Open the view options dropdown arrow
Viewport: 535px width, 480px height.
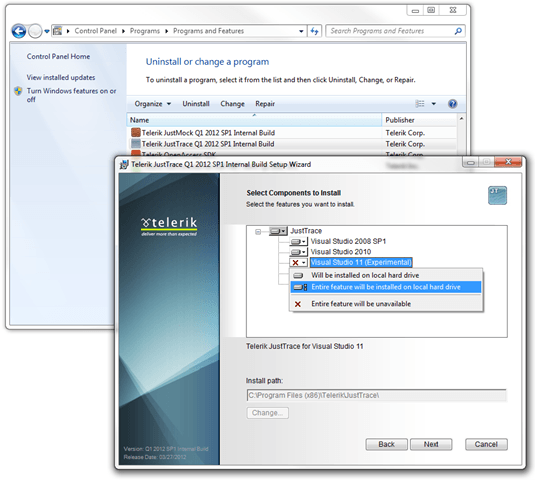click(x=434, y=104)
